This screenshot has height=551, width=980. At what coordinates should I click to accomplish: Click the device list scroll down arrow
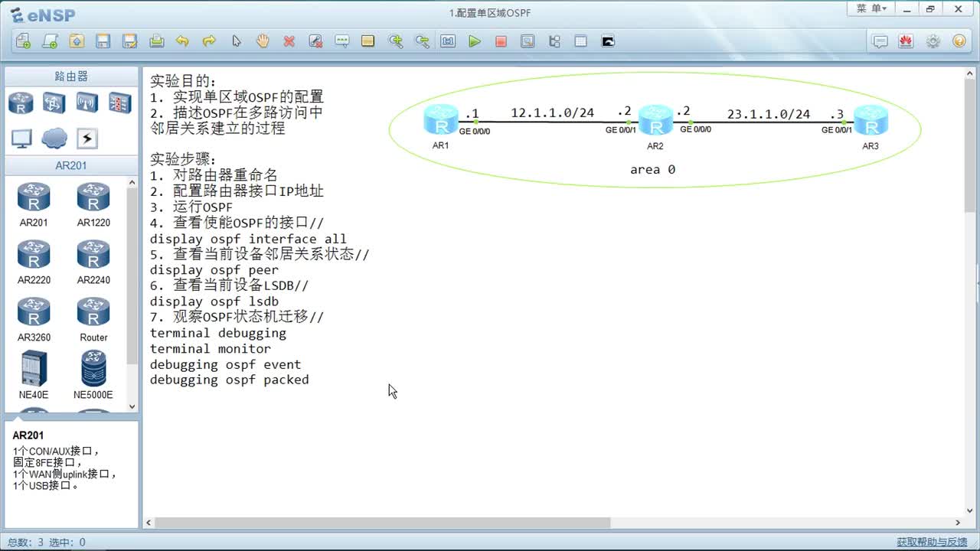132,407
